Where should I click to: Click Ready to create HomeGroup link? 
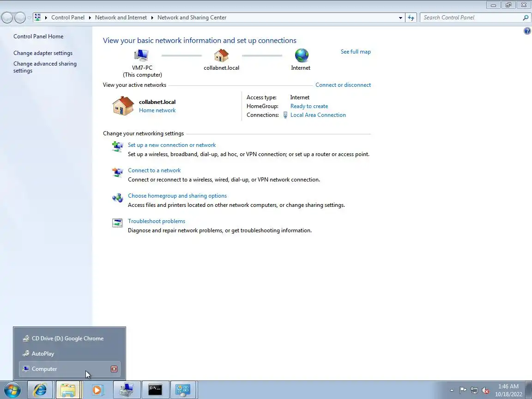tap(309, 106)
